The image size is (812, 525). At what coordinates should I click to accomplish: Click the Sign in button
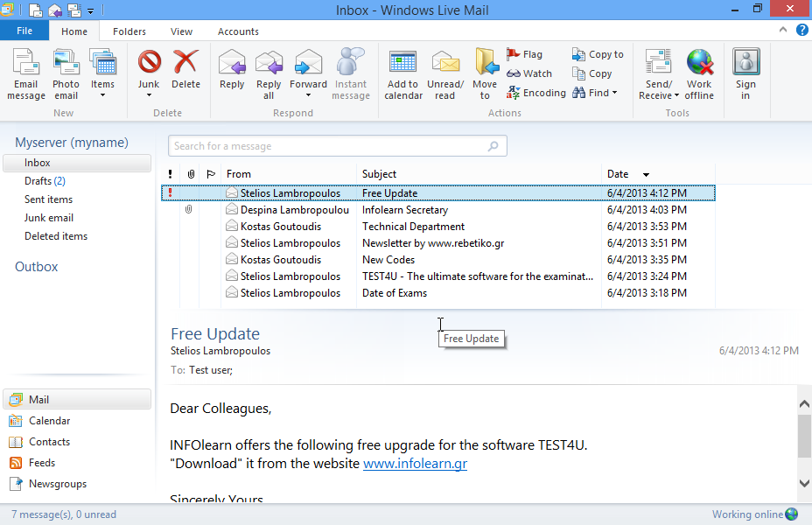click(x=745, y=74)
